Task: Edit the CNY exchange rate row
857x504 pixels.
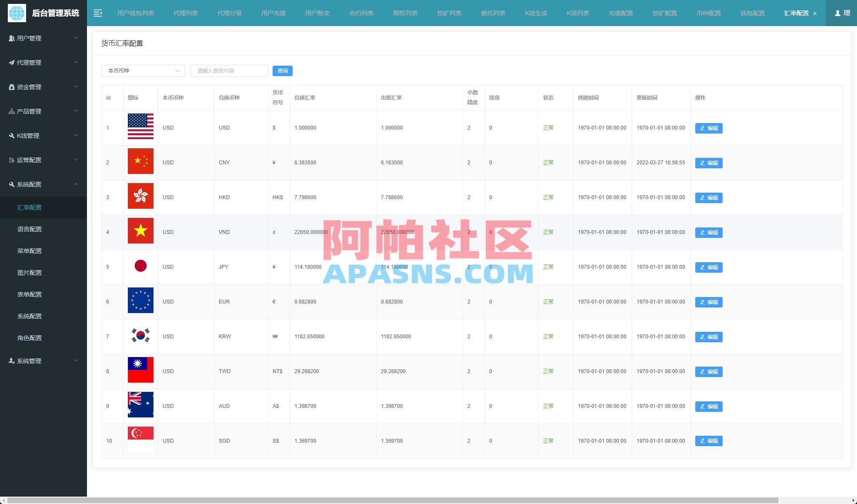Action: 708,163
